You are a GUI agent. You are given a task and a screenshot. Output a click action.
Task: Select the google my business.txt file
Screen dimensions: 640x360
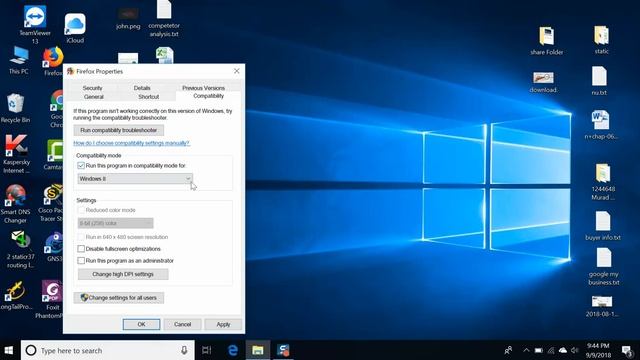click(603, 258)
